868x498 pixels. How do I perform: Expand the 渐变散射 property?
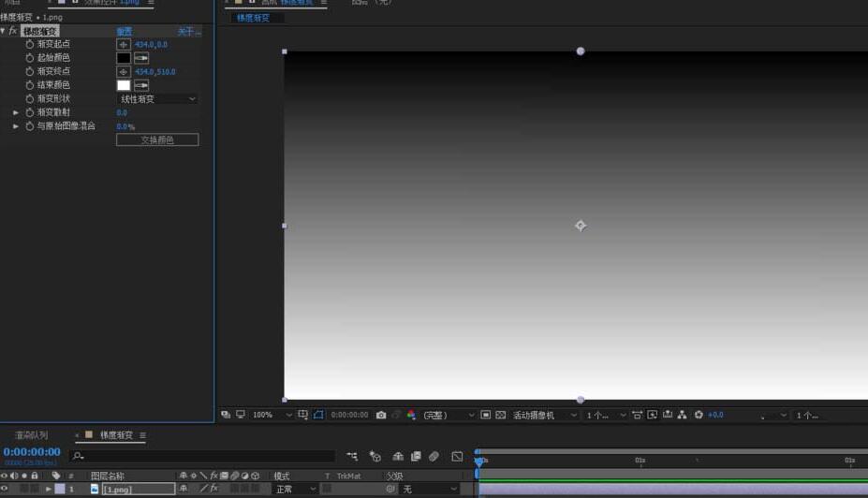[x=16, y=112]
